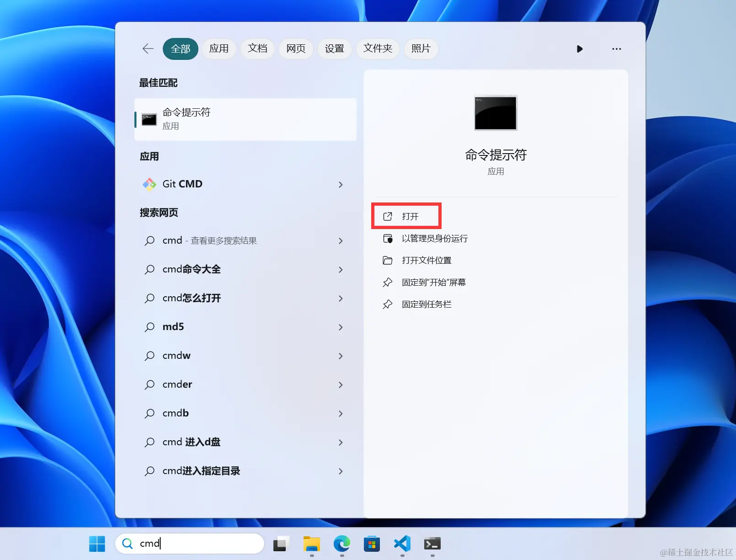
Task: Expand chevron next to cmd怎么打开
Action: point(341,299)
